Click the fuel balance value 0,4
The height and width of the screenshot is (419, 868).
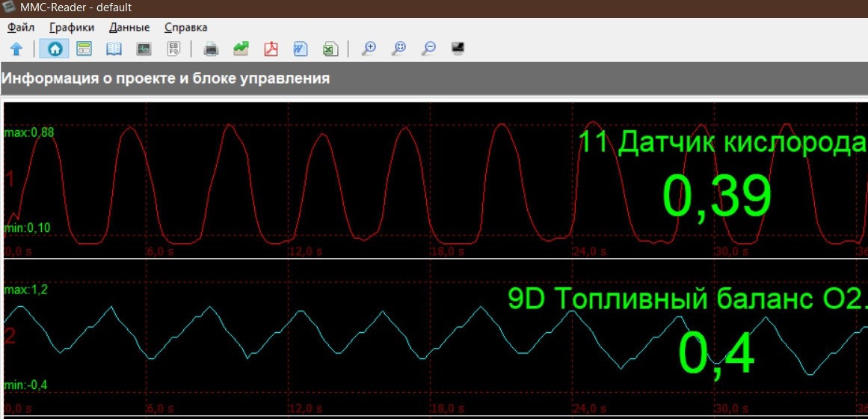[x=716, y=355]
